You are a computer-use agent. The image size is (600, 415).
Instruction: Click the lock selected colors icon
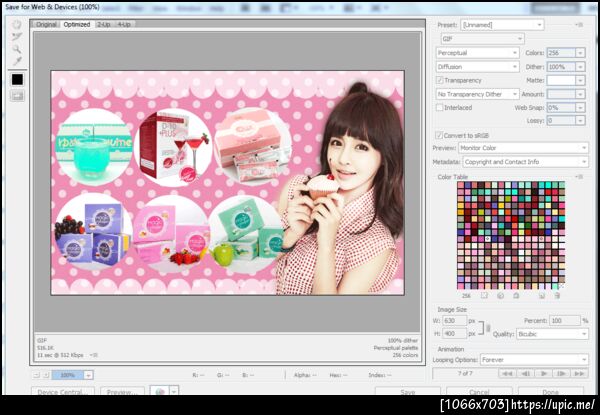tap(516, 296)
